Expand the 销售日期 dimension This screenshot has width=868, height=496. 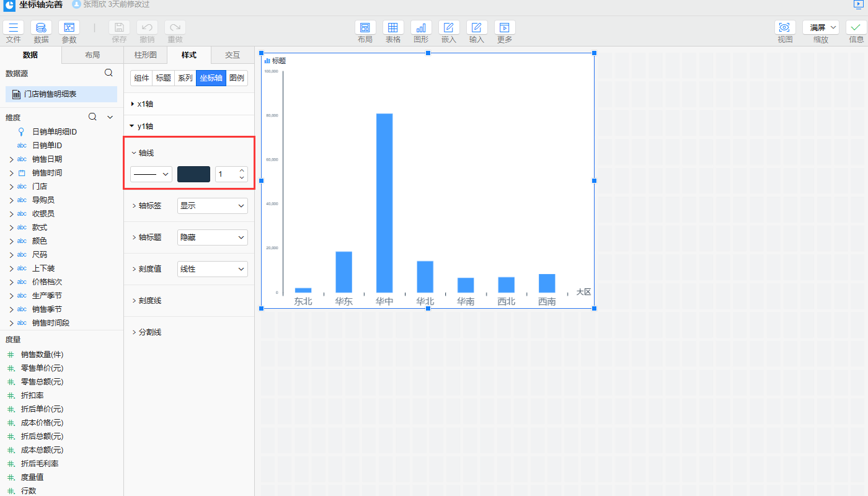tap(11, 159)
